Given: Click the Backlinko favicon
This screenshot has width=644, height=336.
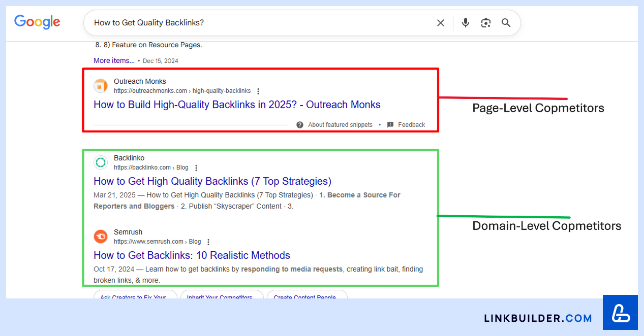Looking at the screenshot, I should tap(101, 162).
